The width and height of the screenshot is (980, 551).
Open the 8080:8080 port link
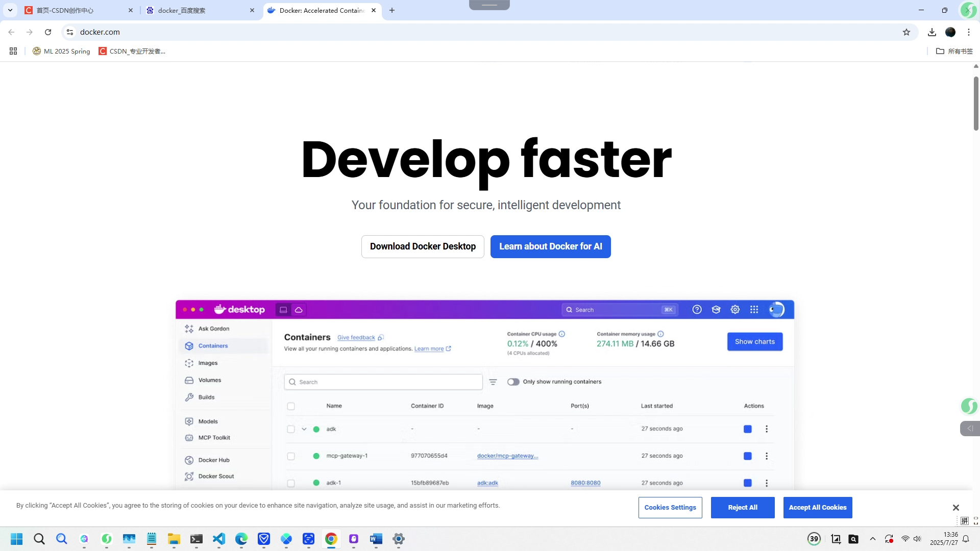[x=585, y=483]
